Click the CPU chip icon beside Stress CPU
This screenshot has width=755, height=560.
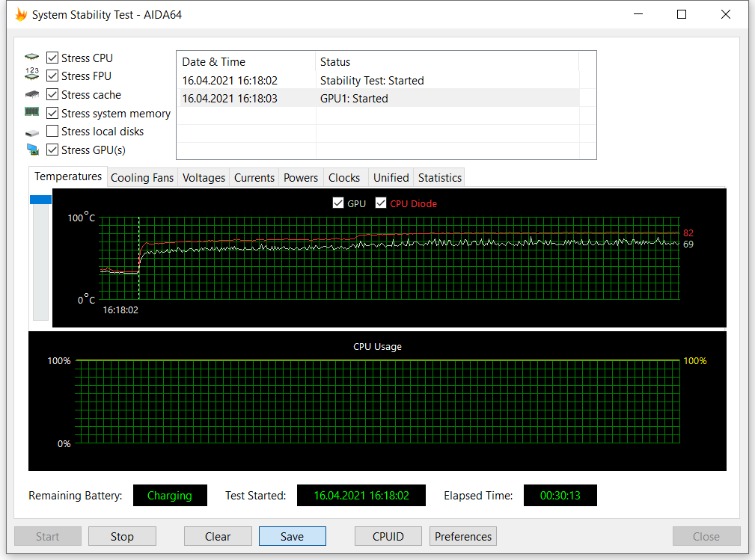pyautogui.click(x=31, y=58)
